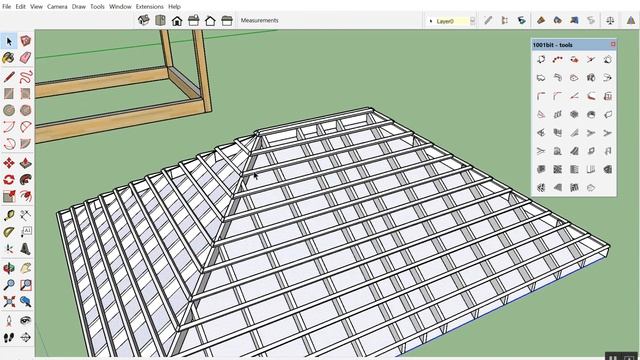The image size is (640, 360).
Task: Select the 1001bit Fillet corner tool
Action: (541, 96)
